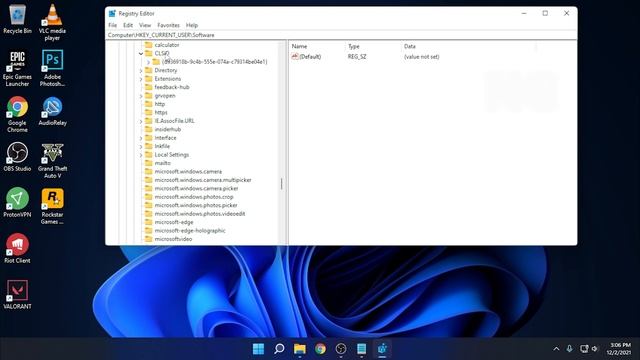This screenshot has height=360, width=640.
Task: Select the insiderhub key
Action: (x=167, y=129)
